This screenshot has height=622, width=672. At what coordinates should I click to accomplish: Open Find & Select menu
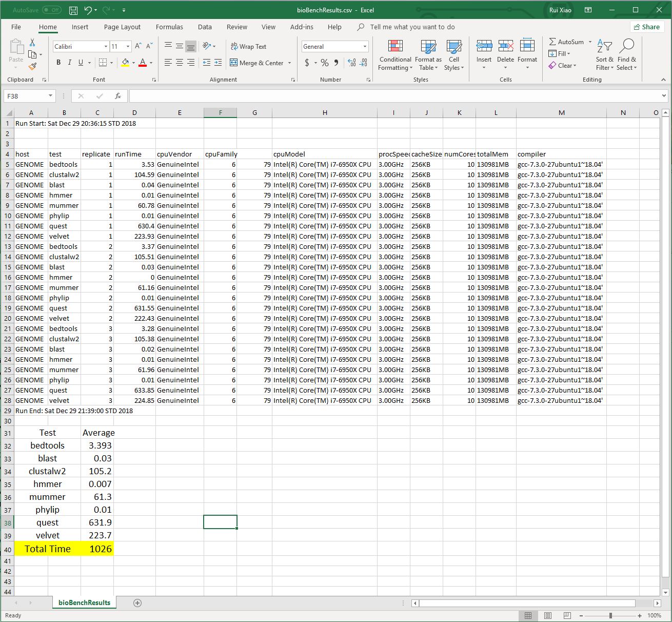click(x=626, y=55)
